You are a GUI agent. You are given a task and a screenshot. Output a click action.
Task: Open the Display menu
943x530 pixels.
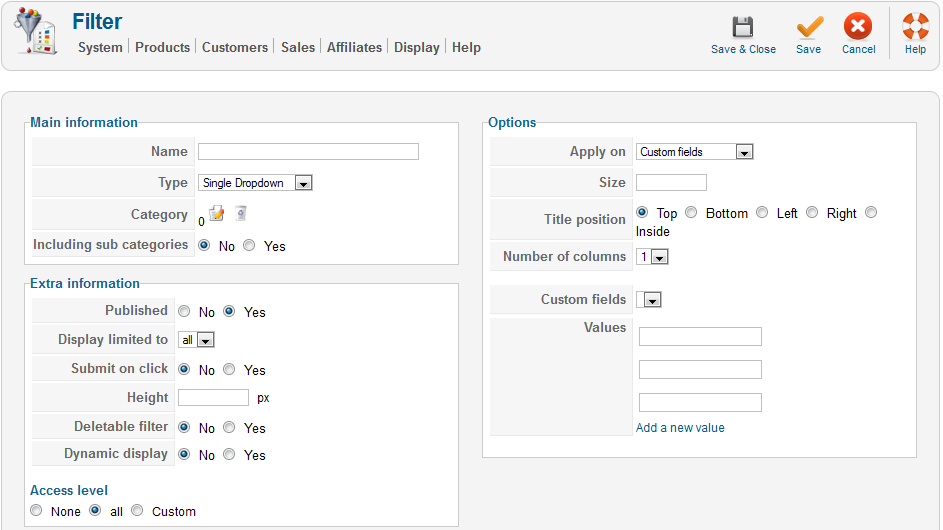coord(417,48)
